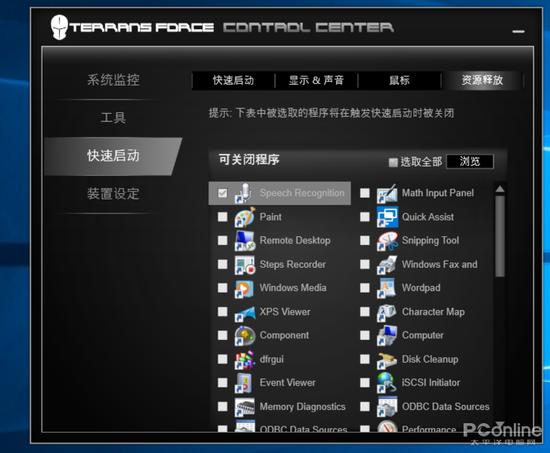Click the Remote Desktop icon
Screen dimensions: 550x453
pos(244,241)
